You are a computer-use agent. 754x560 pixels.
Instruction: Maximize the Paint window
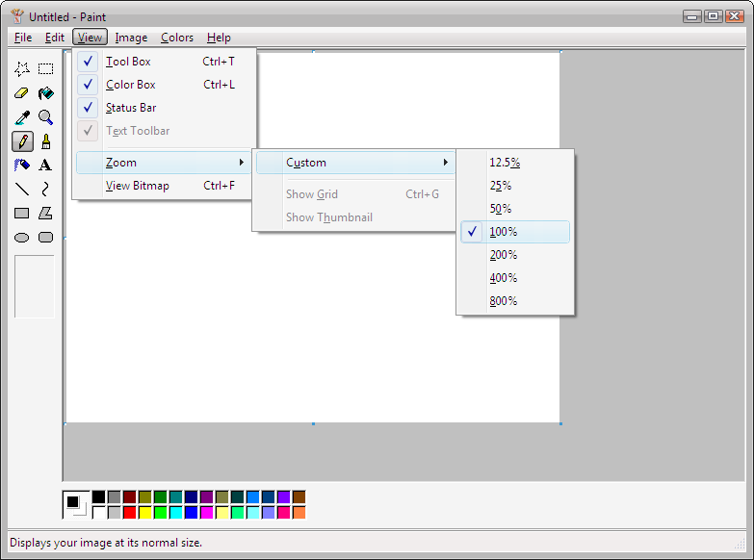(714, 16)
